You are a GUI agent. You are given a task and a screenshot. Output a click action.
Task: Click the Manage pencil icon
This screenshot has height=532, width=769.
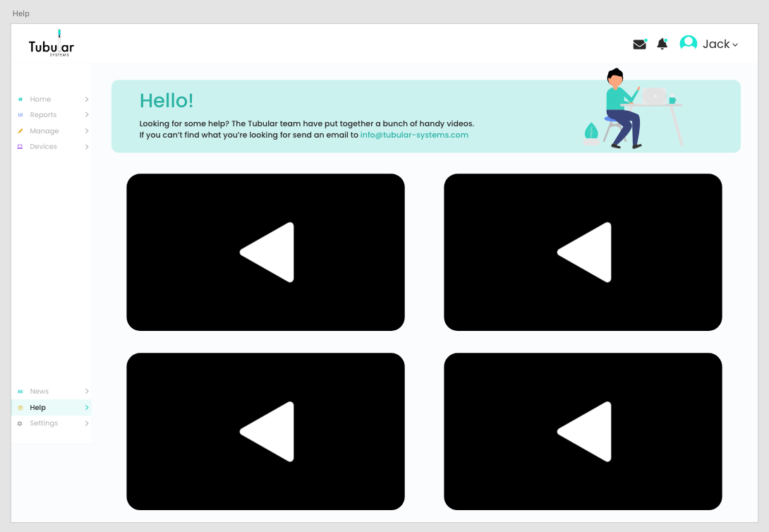20,131
